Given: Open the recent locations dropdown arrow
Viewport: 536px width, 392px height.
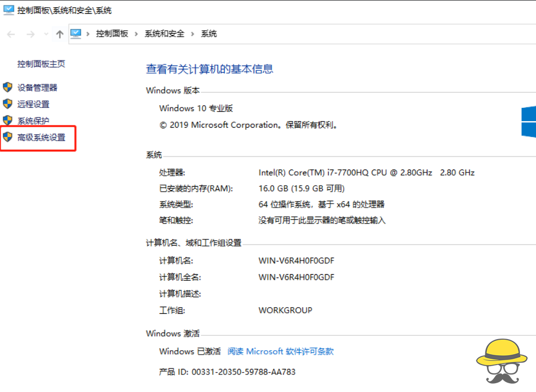Looking at the screenshot, I should point(46,34).
